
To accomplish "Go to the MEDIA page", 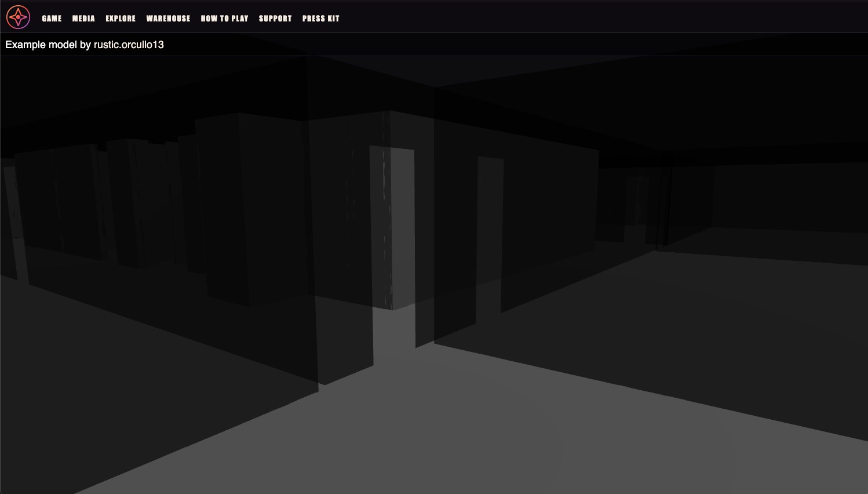I will [83, 19].
